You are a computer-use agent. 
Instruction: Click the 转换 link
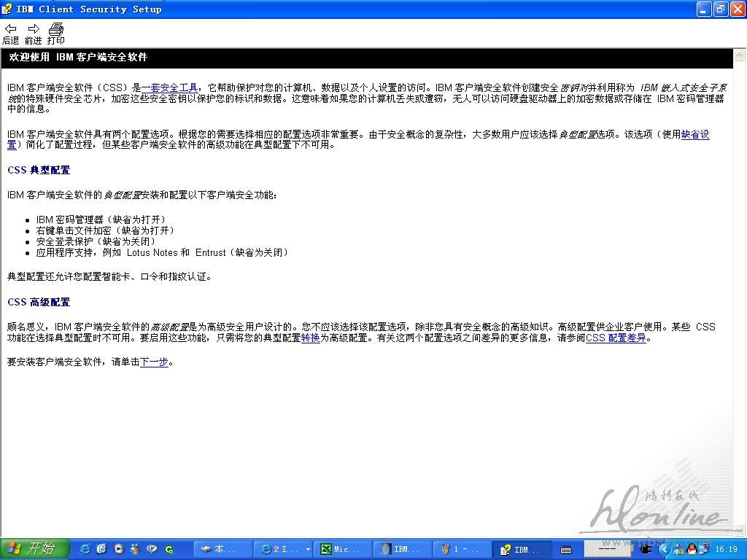pos(310,338)
